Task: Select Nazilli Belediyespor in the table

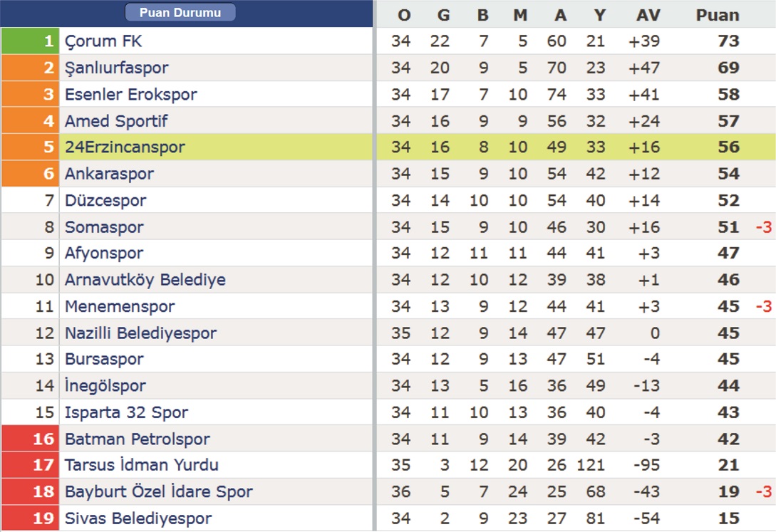Action: click(141, 333)
